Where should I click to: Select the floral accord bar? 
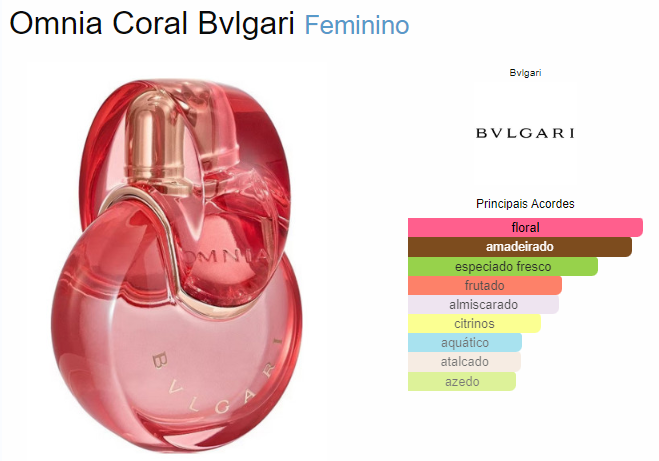tap(525, 227)
